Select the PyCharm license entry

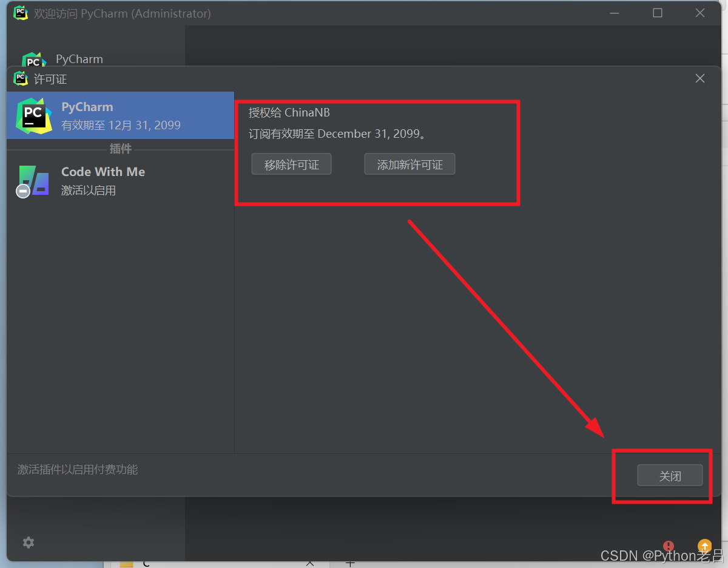(120, 116)
